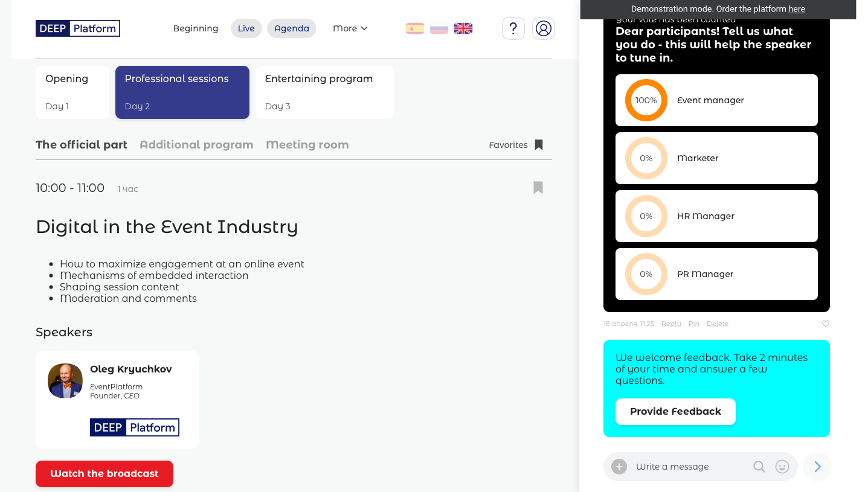Screen dimensions: 868x492
Task: Search messages with the magnifier icon
Action: coord(759,467)
